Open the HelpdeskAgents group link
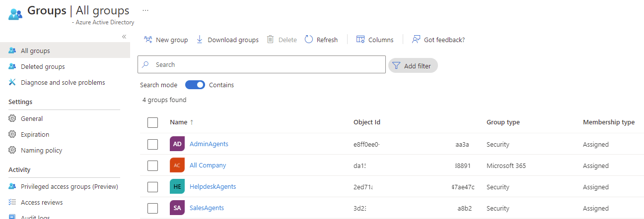 click(213, 187)
